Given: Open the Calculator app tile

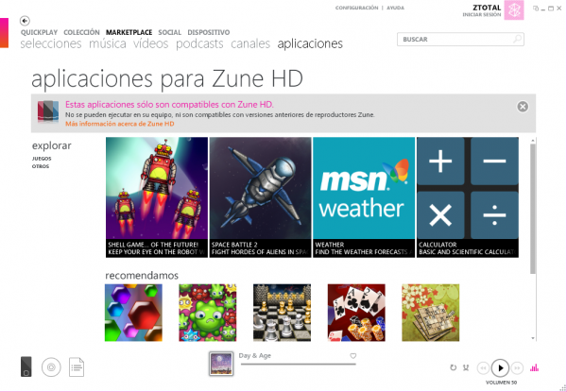Looking at the screenshot, I should tap(468, 197).
